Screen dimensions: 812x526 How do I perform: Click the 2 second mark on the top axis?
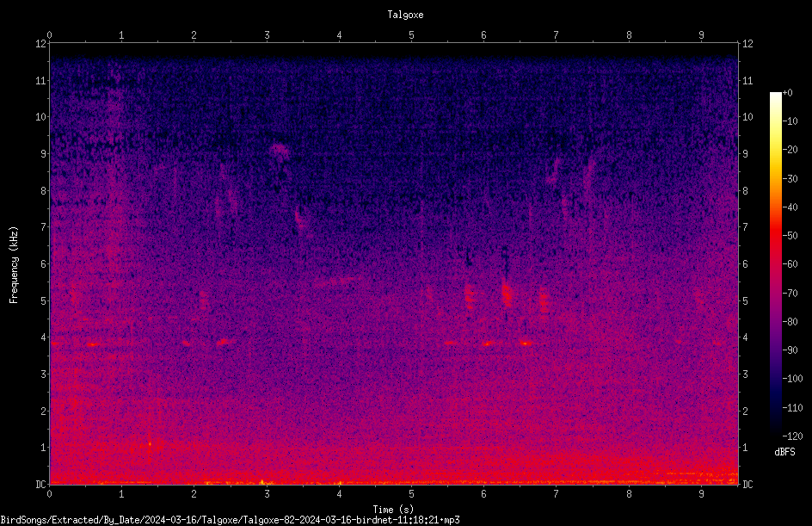click(x=194, y=35)
